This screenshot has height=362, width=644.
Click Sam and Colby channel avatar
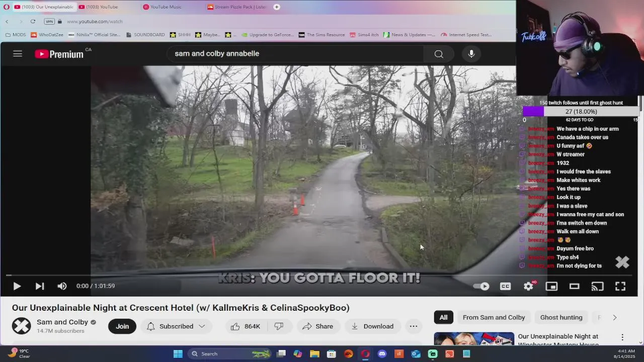[21, 326]
